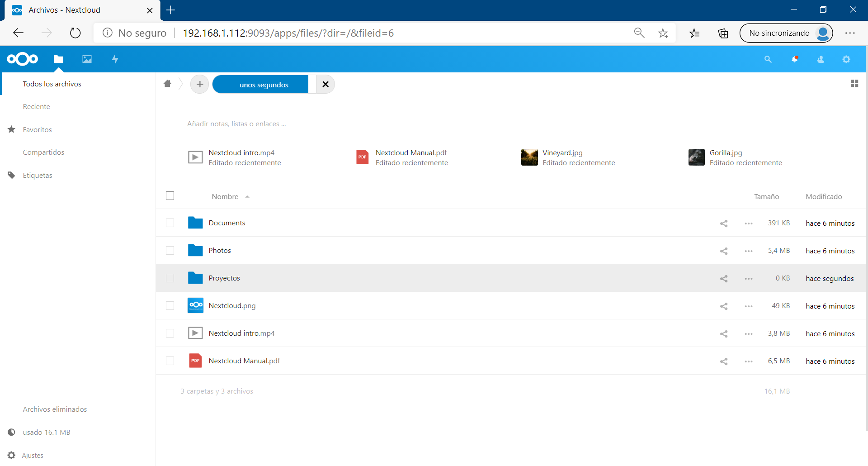Open more actions for Photos folder
Viewport: 868px width, 466px height.
749,251
